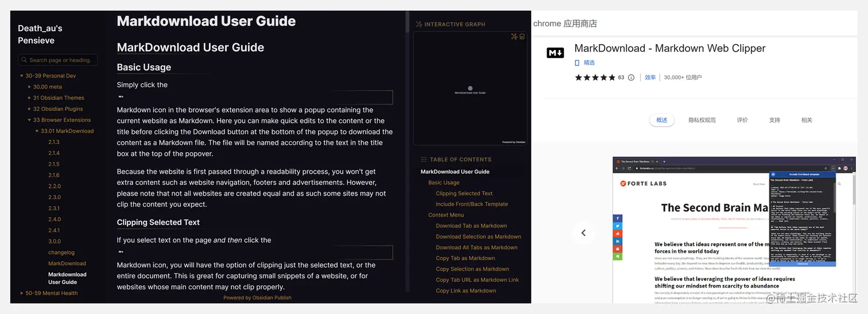This screenshot has width=868, height=314.
Task: Switch to the 隐私权规范 privacy tab
Action: (x=702, y=120)
